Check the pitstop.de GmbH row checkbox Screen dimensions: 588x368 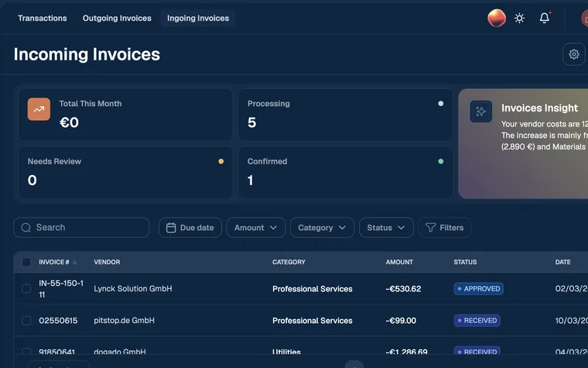[x=26, y=320]
